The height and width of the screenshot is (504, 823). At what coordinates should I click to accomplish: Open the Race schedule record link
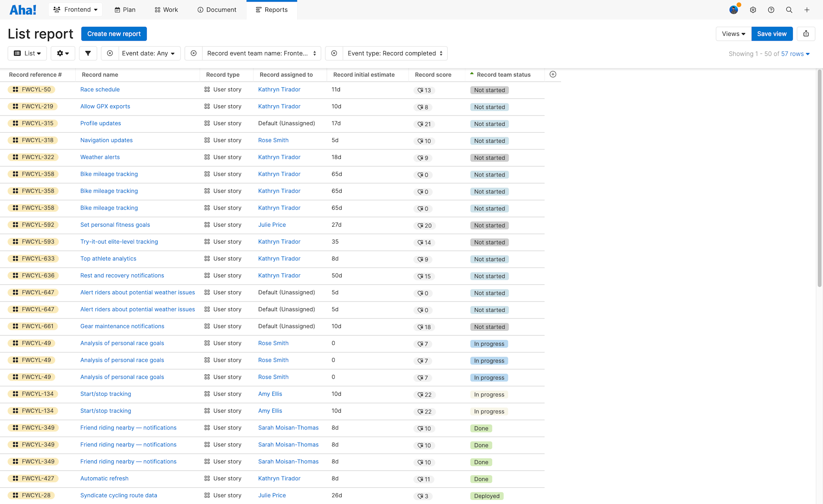100,89
